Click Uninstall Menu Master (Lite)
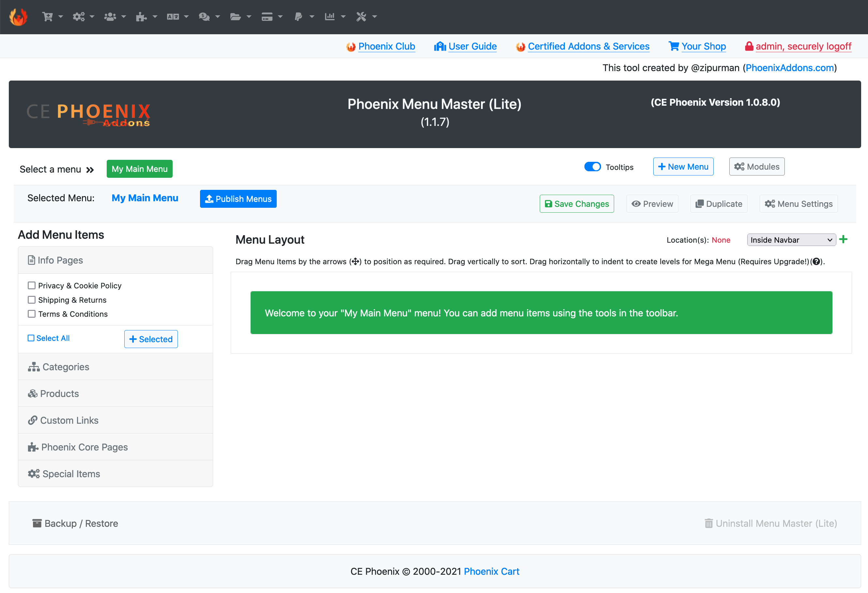The image size is (868, 593). 771,523
